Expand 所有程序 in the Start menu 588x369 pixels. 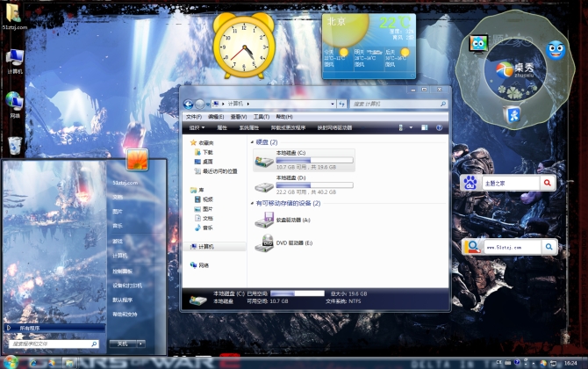click(54, 328)
